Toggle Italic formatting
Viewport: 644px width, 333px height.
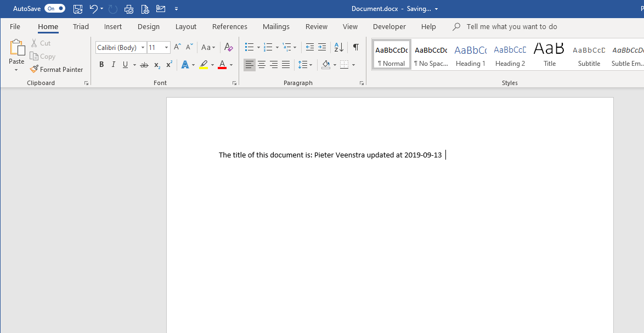click(x=114, y=65)
